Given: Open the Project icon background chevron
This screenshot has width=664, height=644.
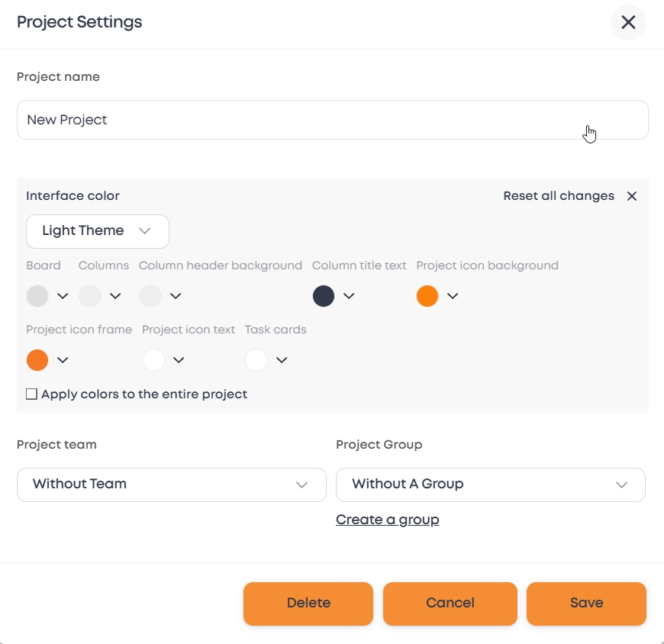Looking at the screenshot, I should pyautogui.click(x=453, y=296).
